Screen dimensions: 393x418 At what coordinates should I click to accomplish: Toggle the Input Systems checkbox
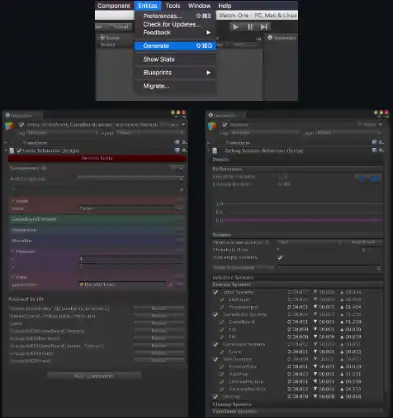(215, 292)
